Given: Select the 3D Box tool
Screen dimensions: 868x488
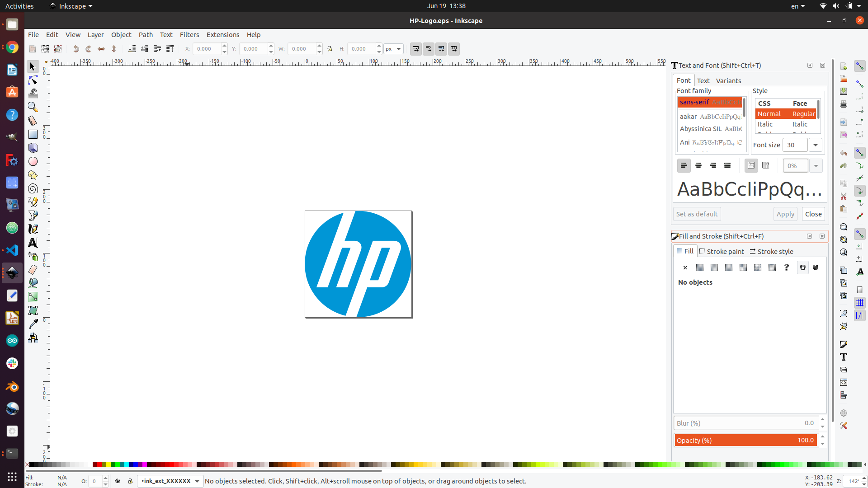Looking at the screenshot, I should (33, 148).
